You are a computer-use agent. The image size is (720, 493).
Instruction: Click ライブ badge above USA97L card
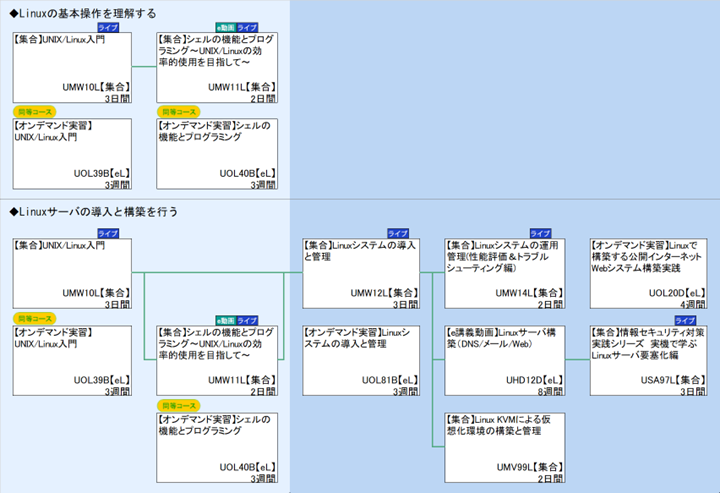(685, 320)
